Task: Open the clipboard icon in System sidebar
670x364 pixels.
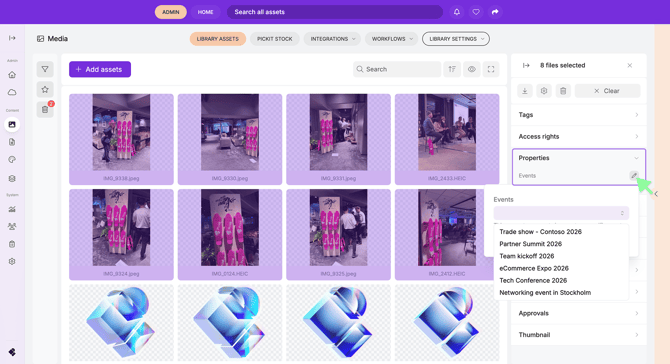Action: 12,244
